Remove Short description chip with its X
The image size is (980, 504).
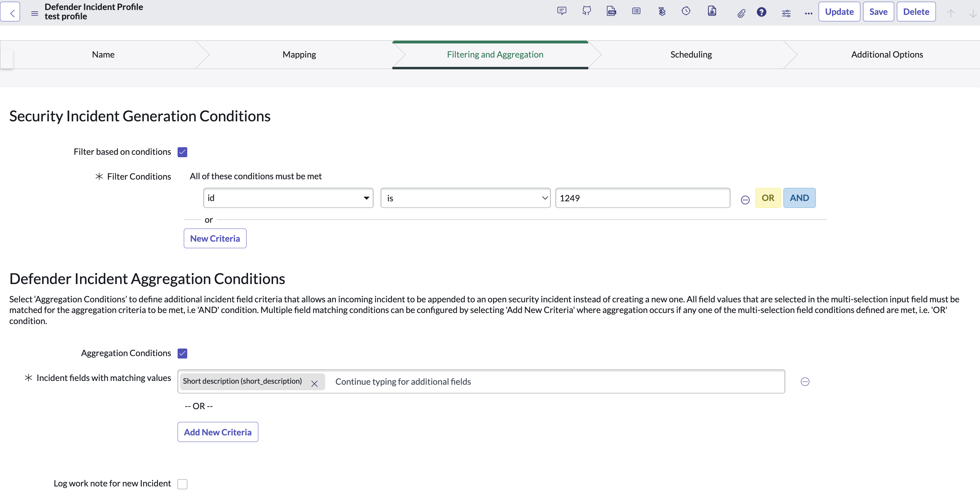pyautogui.click(x=314, y=383)
